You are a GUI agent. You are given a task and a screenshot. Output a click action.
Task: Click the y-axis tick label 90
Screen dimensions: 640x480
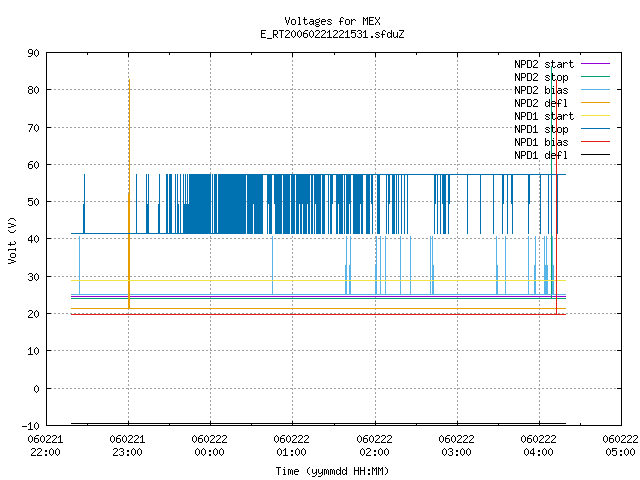33,53
